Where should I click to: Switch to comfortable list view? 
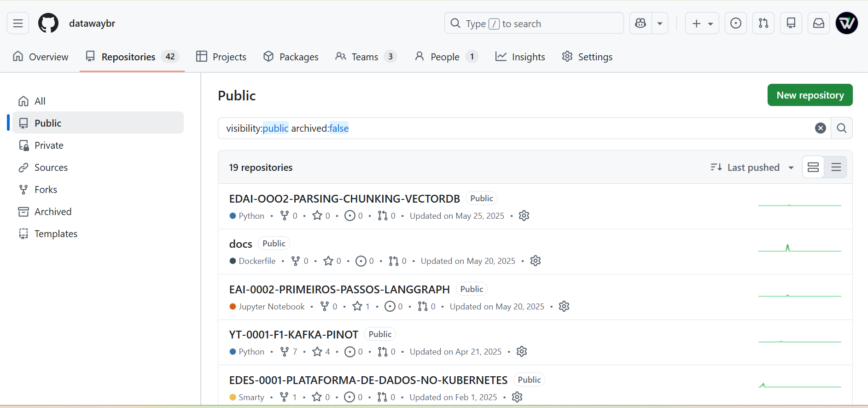point(813,167)
